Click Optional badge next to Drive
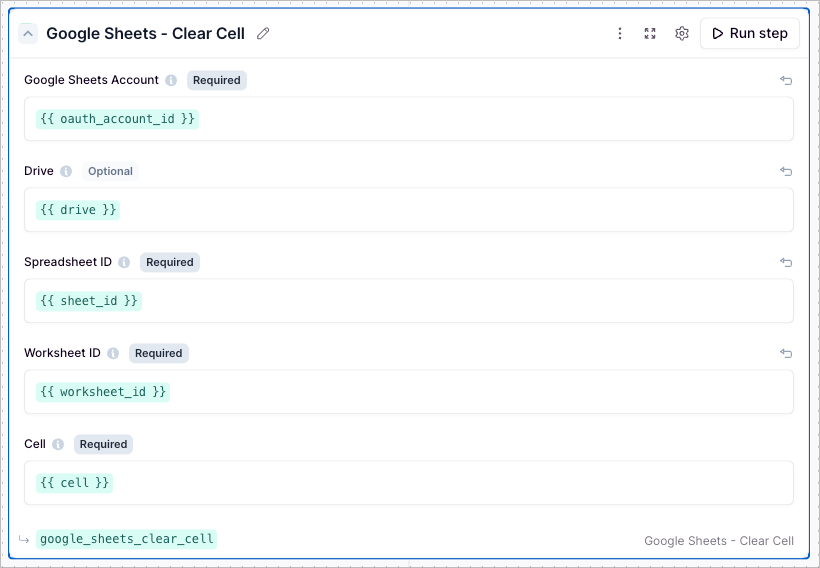 110,172
